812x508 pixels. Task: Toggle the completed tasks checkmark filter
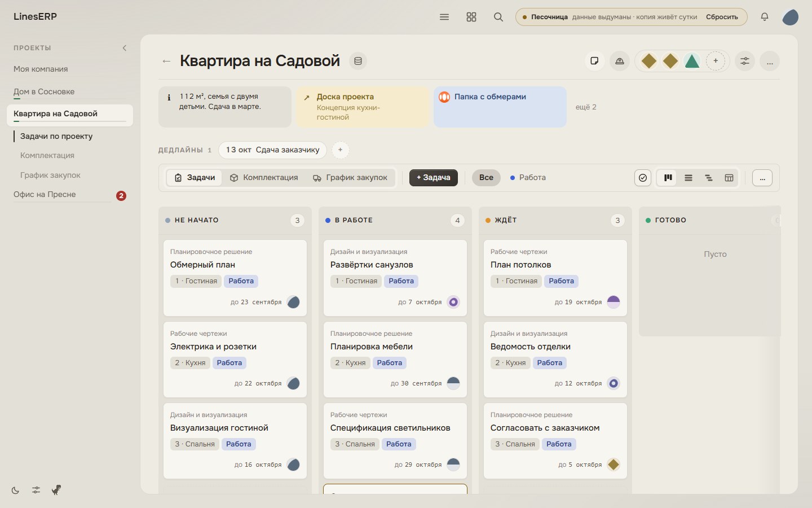[x=643, y=178]
